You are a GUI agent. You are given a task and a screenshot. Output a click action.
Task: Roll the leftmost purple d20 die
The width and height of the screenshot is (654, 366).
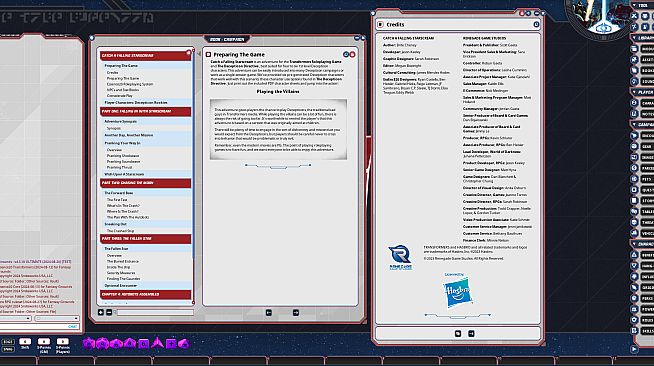coord(88,343)
